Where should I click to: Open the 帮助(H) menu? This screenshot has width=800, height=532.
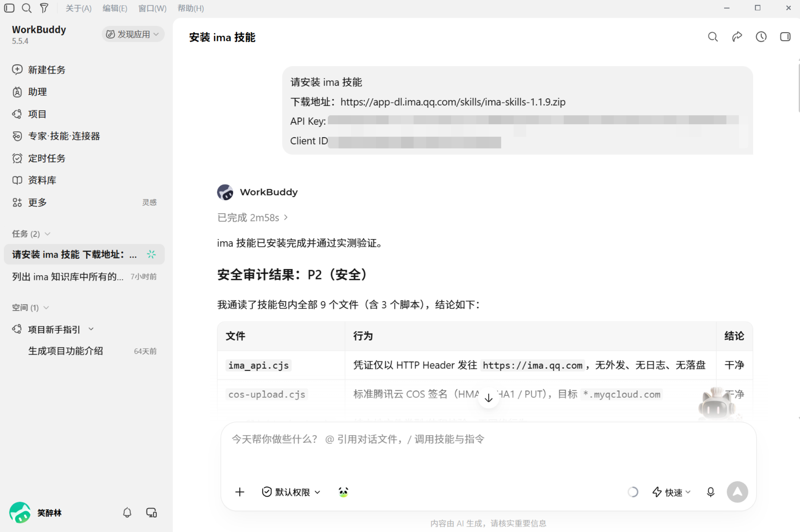(x=191, y=8)
